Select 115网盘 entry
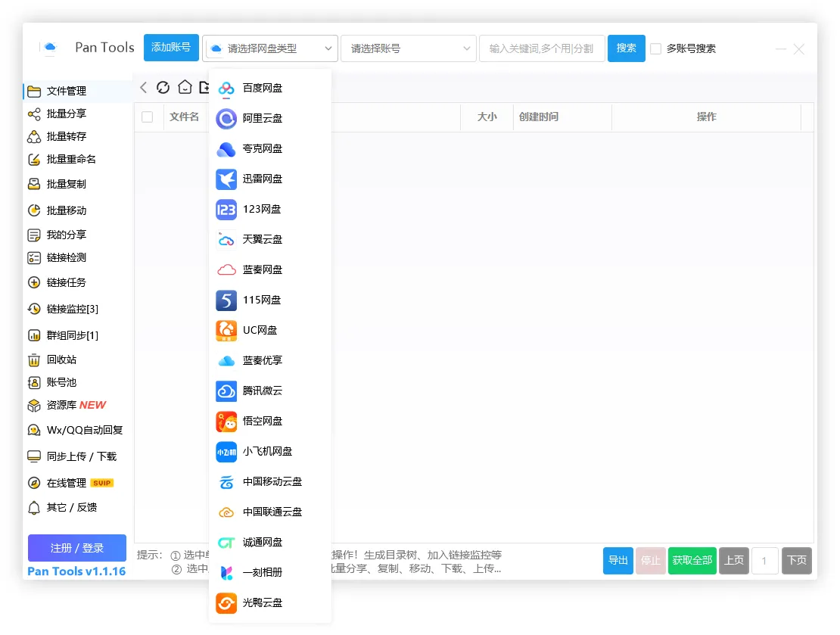Image resolution: width=840 pixels, height=635 pixels. (x=270, y=300)
